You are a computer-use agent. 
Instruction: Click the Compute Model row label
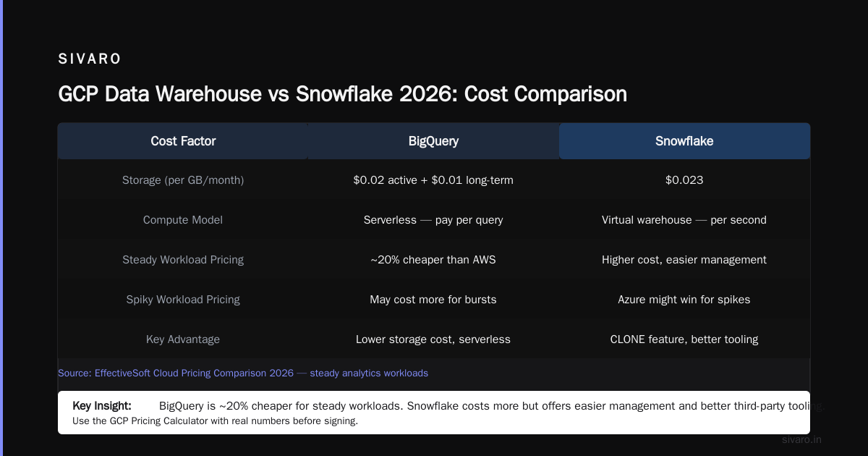(x=183, y=220)
